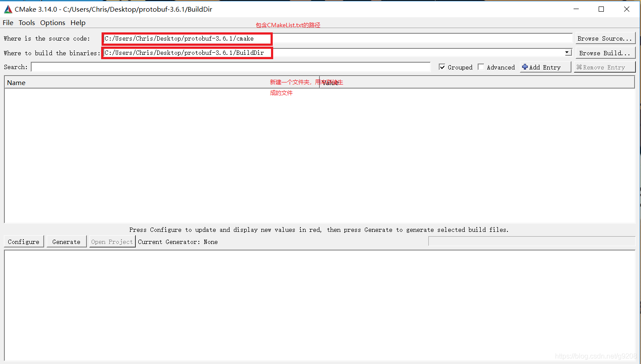The width and height of the screenshot is (641, 364).
Task: Open the File menu
Action: [x=8, y=23]
